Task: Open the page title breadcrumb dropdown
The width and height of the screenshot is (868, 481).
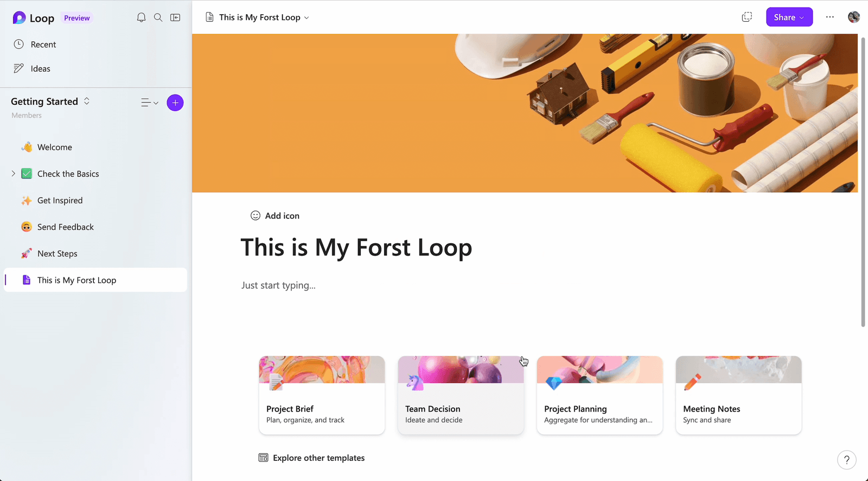Action: (x=307, y=17)
